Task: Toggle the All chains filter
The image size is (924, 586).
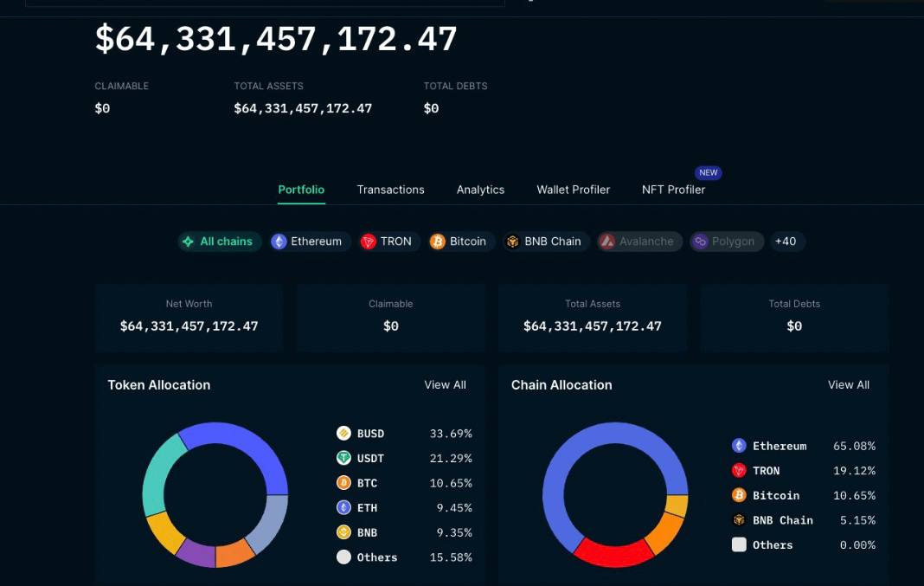Action: pyautogui.click(x=220, y=241)
